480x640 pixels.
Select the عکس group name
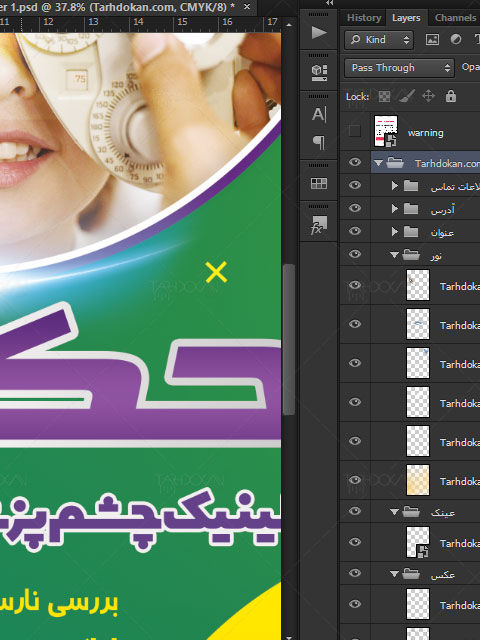point(442,575)
